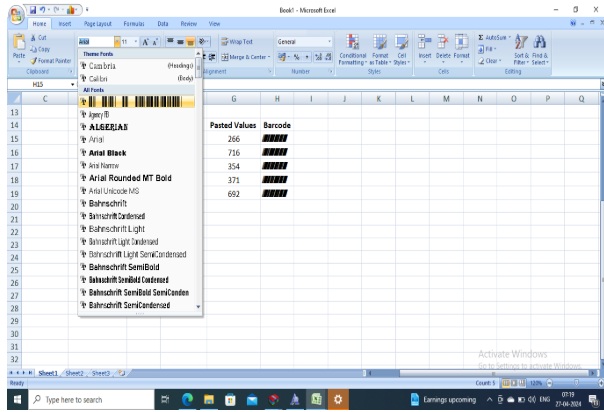Open the Sheet2 worksheet tab
The image size is (604, 412).
click(74, 373)
